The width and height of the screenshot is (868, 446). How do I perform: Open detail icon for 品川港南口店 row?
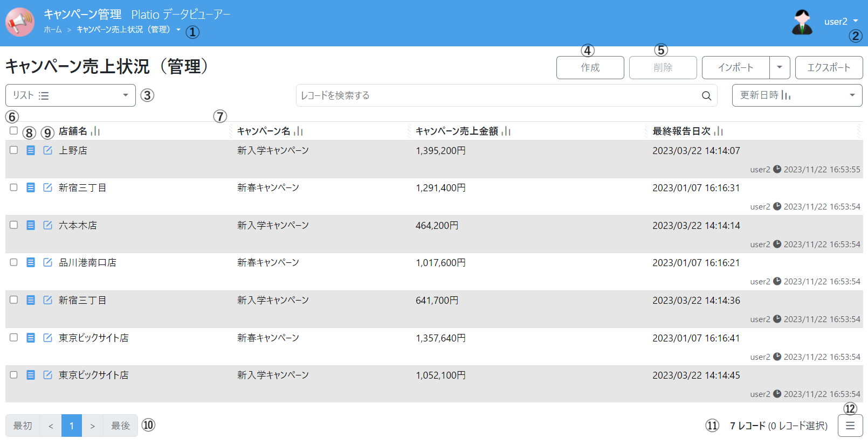(x=31, y=262)
